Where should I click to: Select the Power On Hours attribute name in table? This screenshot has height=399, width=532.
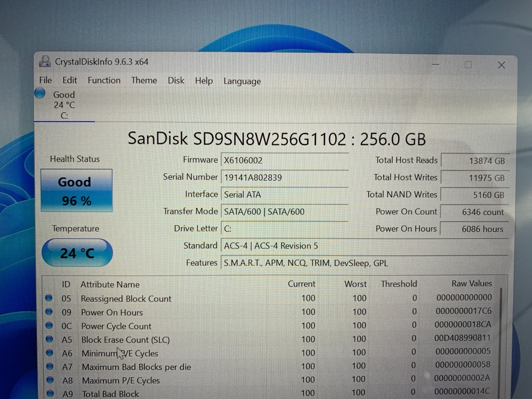[x=112, y=313]
